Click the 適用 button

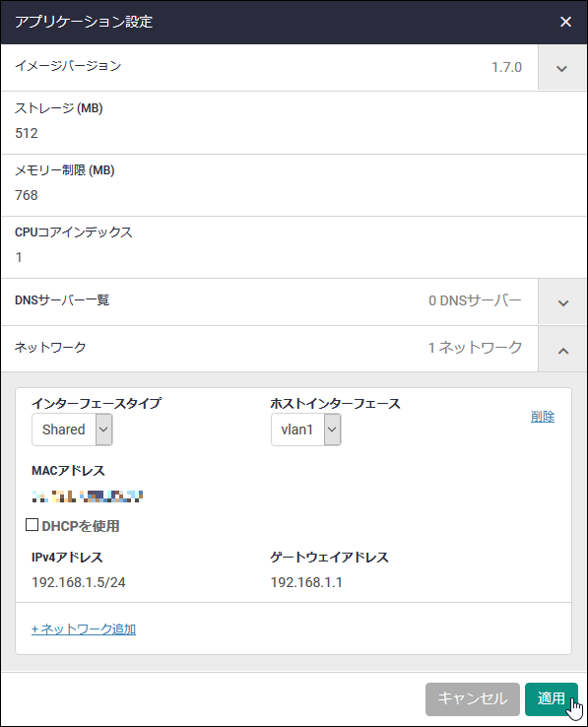(552, 698)
